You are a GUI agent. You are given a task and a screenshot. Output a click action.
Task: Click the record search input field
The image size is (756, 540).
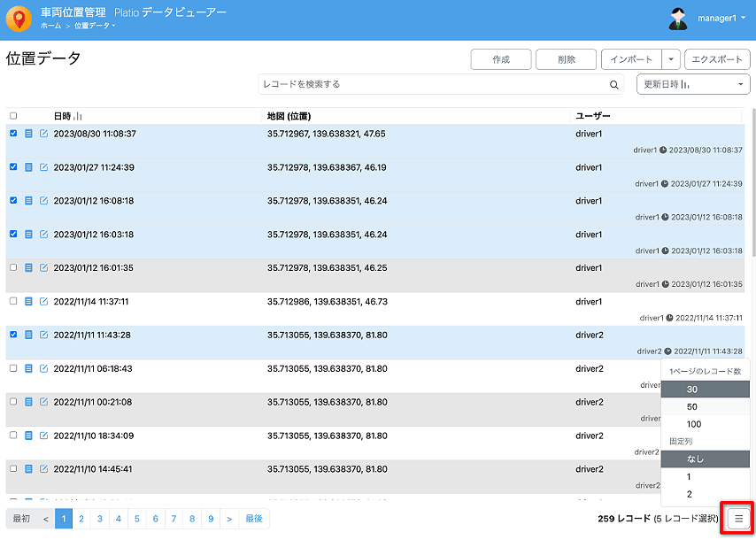432,84
